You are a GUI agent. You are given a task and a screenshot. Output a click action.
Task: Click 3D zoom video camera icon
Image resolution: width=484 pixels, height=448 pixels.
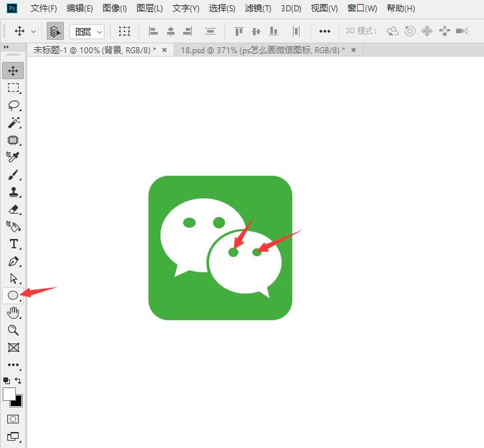coord(462,31)
